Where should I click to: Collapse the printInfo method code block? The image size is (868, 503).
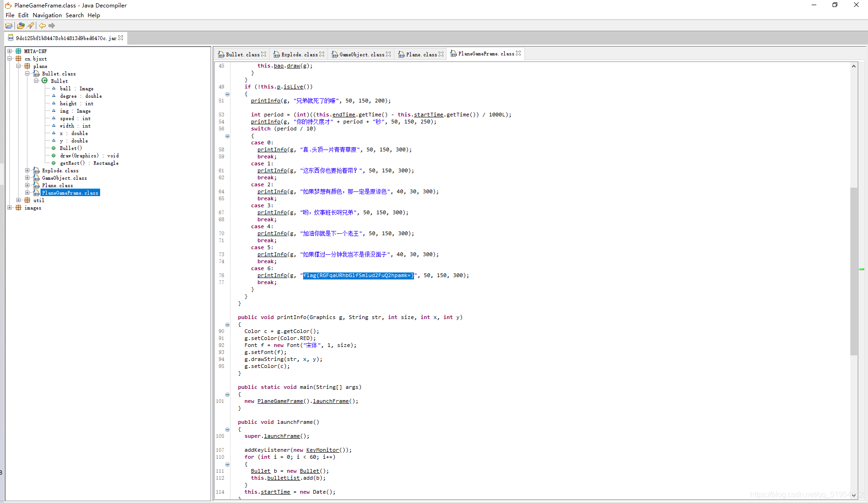coord(227,325)
